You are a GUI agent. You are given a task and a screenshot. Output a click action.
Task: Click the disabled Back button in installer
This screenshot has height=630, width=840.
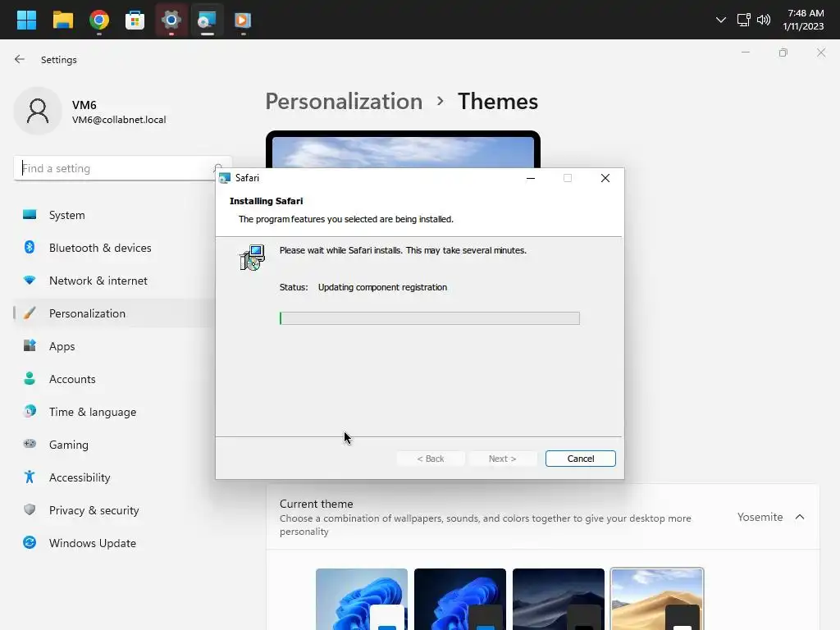430,459
